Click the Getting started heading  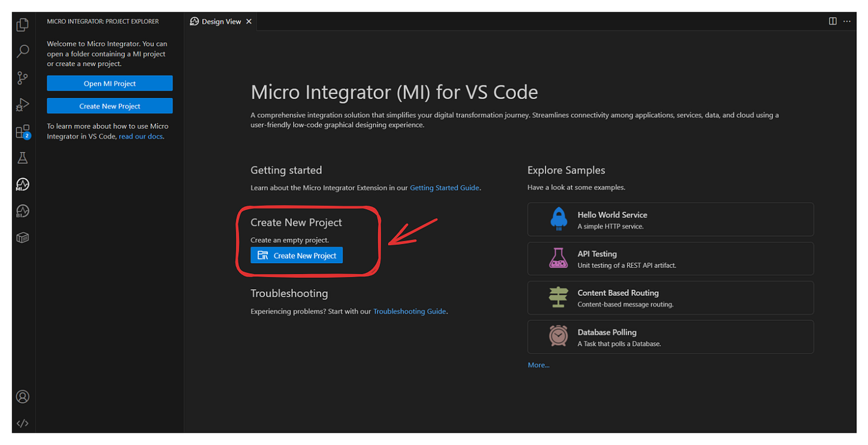pos(286,170)
